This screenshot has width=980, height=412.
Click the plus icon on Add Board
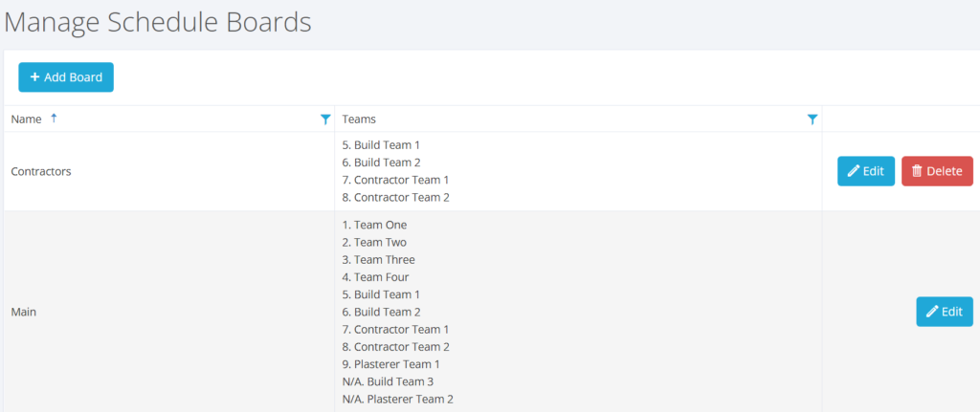[x=34, y=76]
